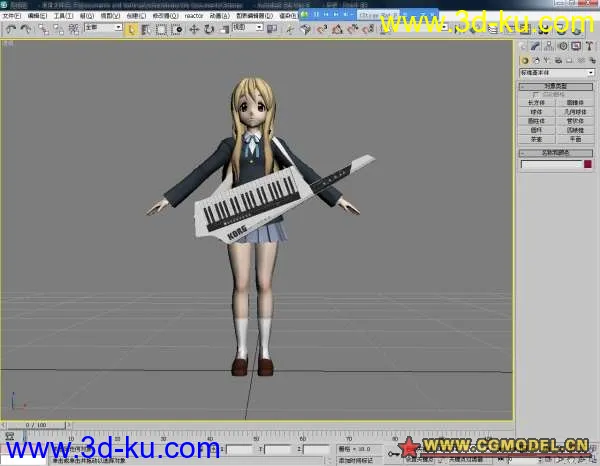Open the 组(G) menu
Viewport: 600px width, 466px height.
click(87, 16)
